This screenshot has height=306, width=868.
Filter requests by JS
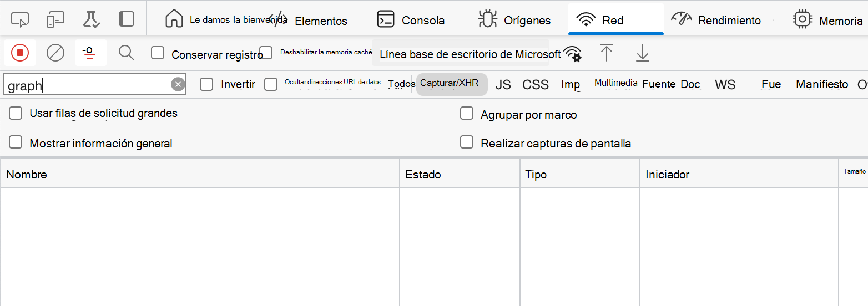(x=503, y=84)
